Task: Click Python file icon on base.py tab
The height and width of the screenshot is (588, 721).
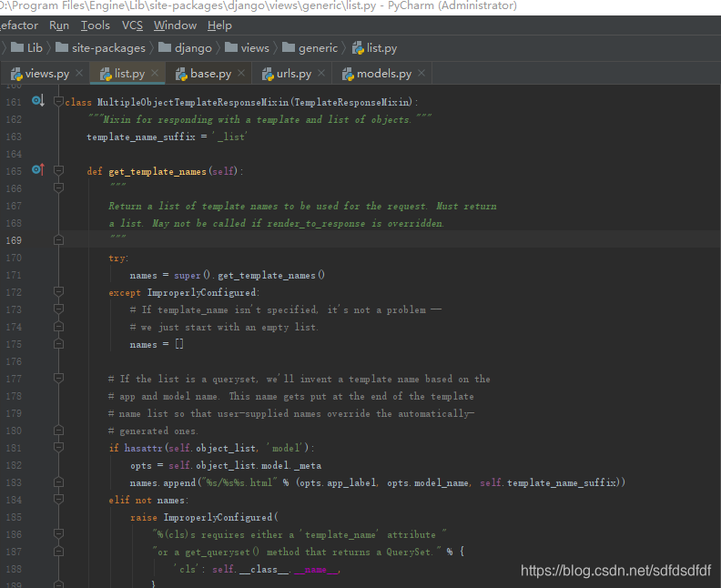Action: (181, 74)
